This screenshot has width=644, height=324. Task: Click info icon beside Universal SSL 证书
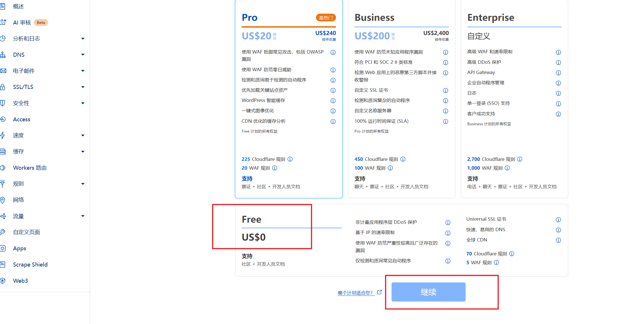(x=558, y=220)
